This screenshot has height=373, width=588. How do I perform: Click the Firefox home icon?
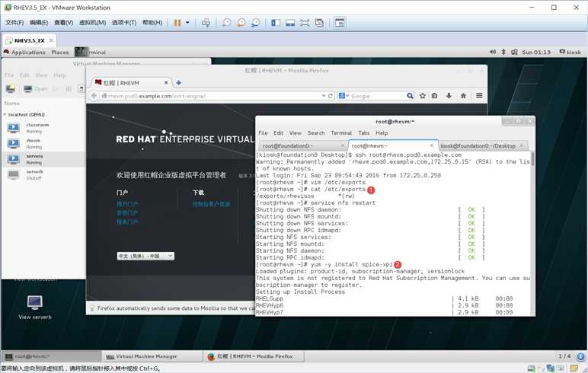[x=463, y=96]
